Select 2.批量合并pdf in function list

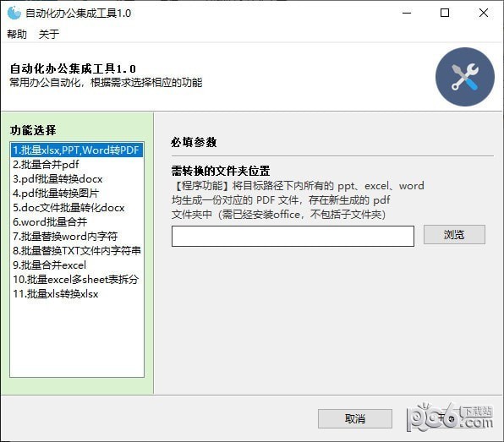click(77, 165)
